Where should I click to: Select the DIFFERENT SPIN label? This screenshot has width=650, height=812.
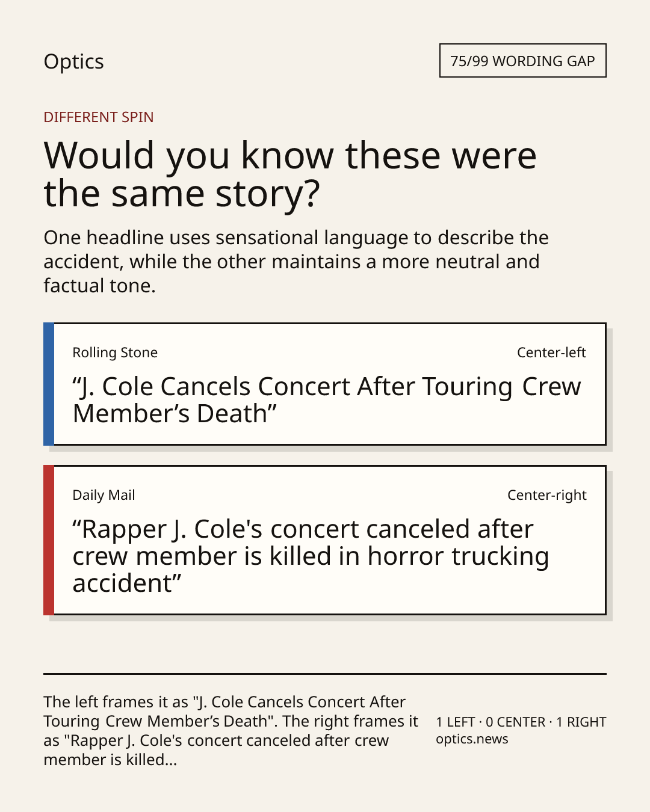99,117
